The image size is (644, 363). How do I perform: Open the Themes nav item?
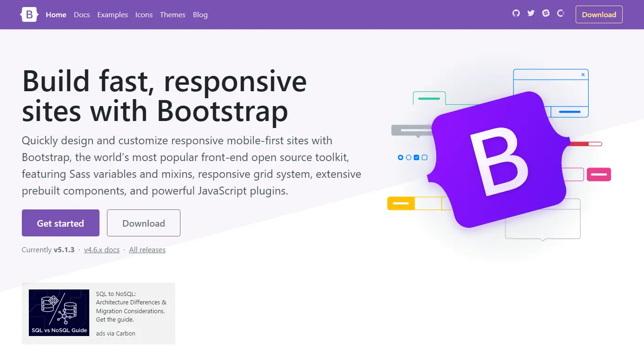coord(173,14)
